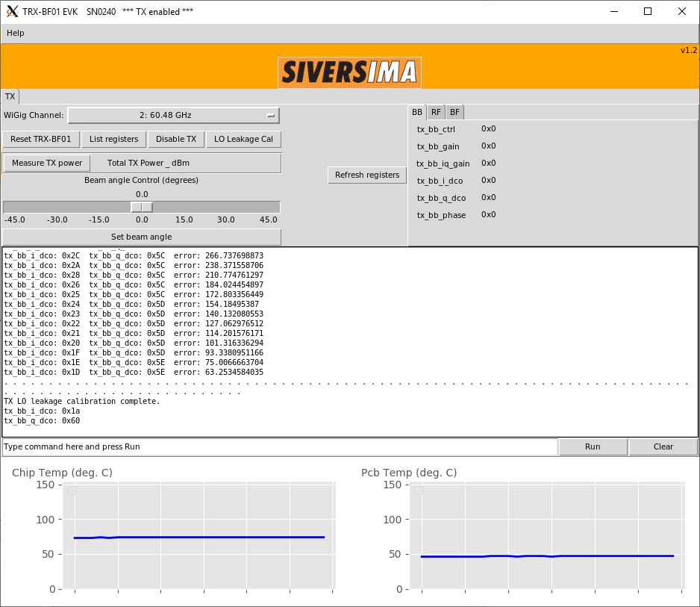Disable TX transmission
700x607 pixels.
[176, 139]
